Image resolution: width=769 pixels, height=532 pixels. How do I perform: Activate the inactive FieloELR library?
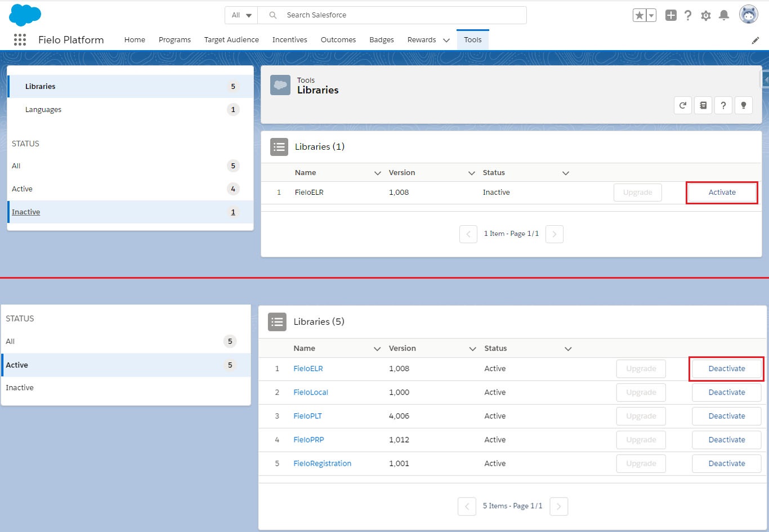[722, 193]
